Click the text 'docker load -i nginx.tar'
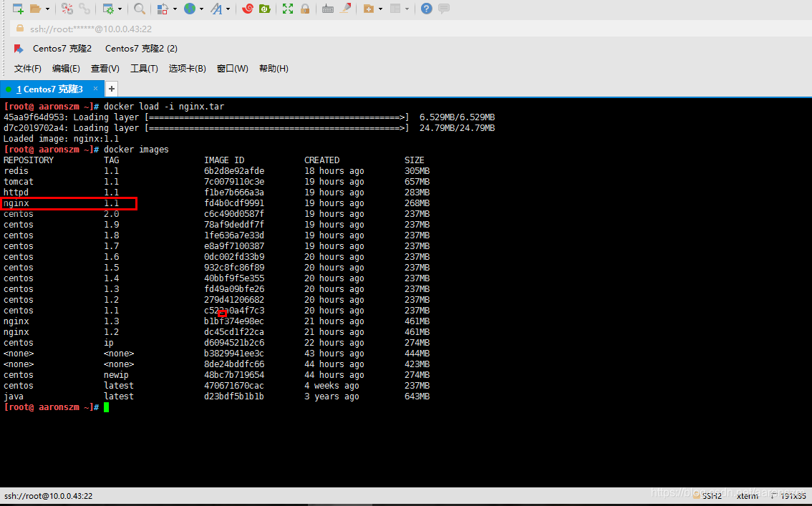 164,107
